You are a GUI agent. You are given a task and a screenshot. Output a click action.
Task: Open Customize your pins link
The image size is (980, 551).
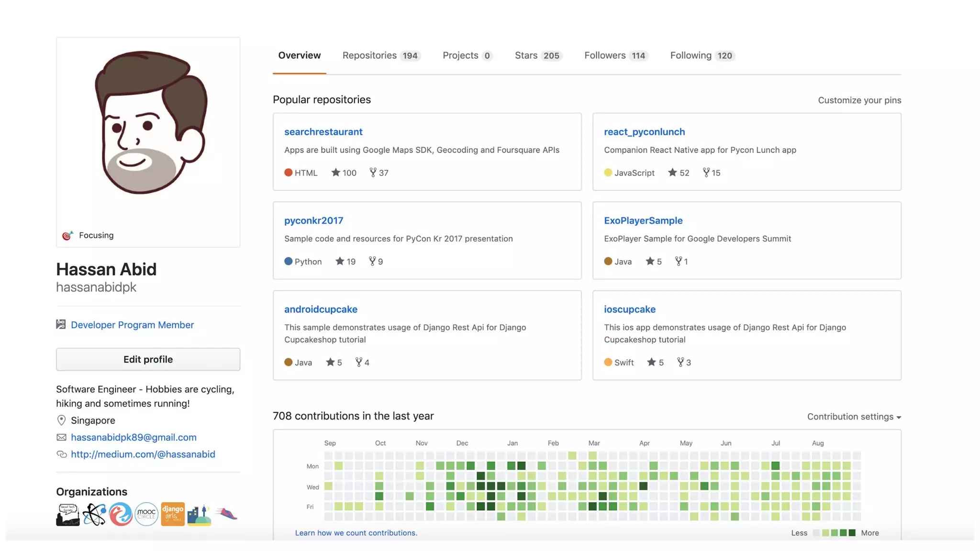click(859, 100)
